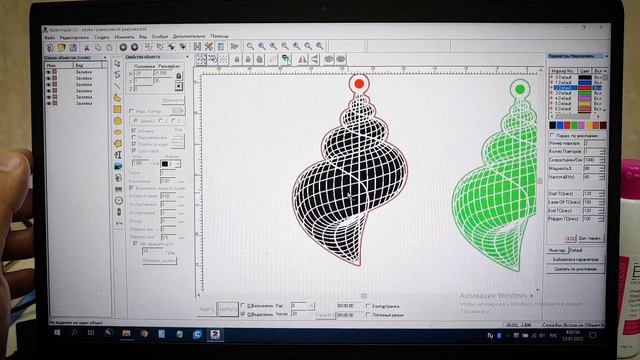Image resolution: width=640 pixels, height=360 pixels.
Task: Click stepper of 'End TC' field
Action: (x=601, y=211)
